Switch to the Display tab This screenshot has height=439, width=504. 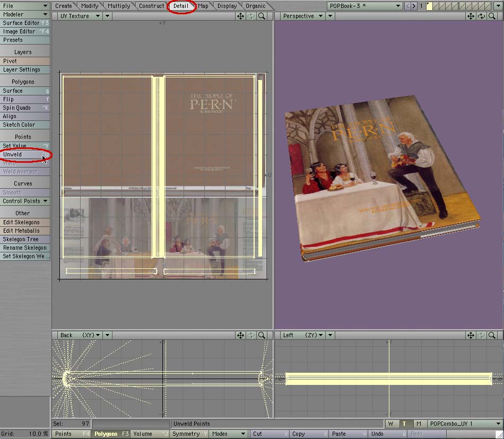coord(227,6)
